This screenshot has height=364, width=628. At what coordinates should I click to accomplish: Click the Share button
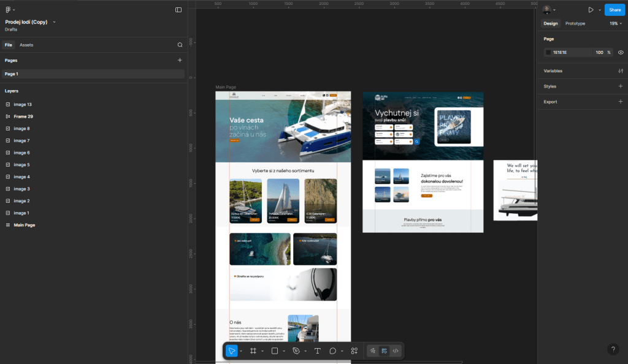tap(615, 10)
